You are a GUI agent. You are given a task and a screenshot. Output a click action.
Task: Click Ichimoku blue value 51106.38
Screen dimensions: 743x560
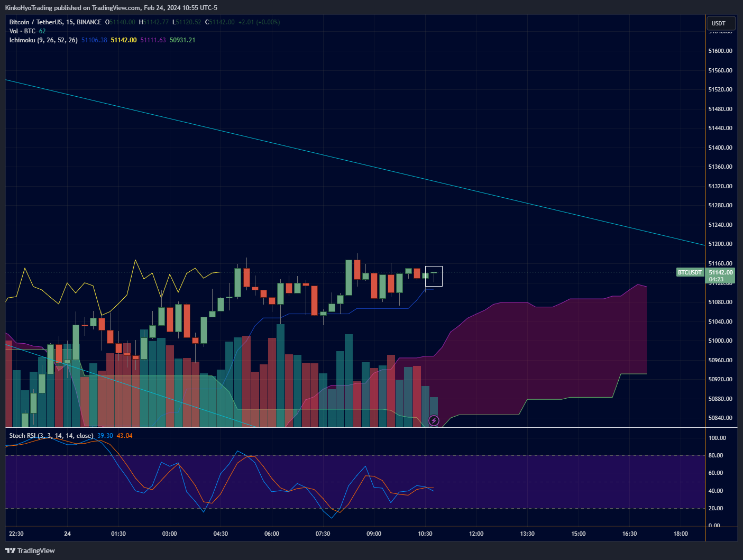click(x=94, y=40)
